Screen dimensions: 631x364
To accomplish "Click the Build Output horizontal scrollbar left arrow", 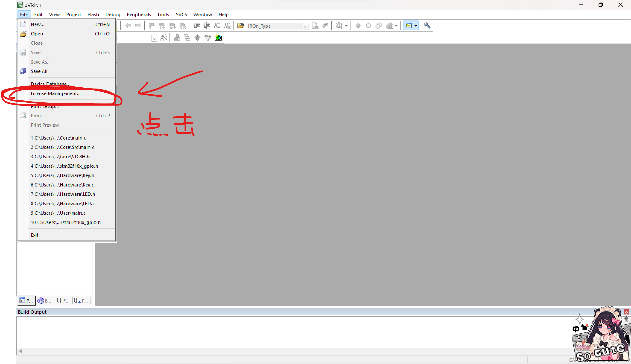I will coord(20,351).
